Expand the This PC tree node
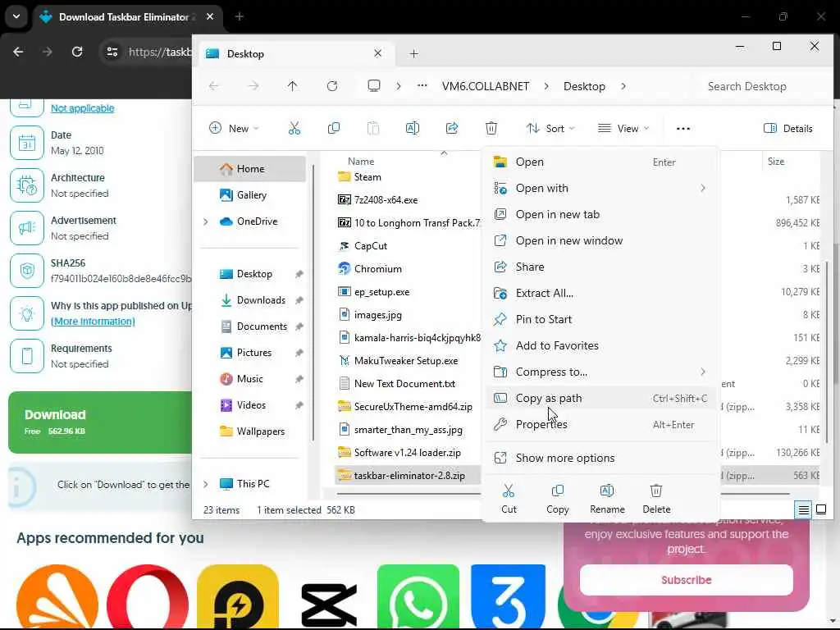840x630 pixels. pos(206,484)
